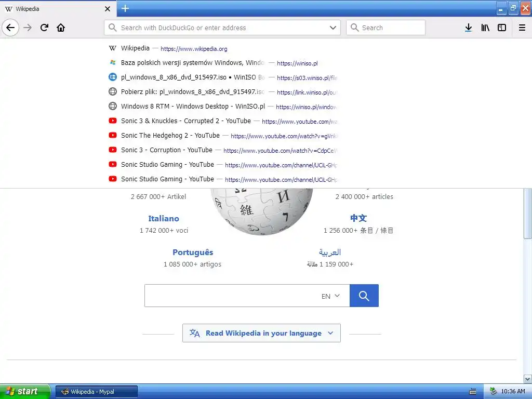Screen dimensions: 532x399
Task: Click the vertical scrollbar thumb
Action: coord(528,214)
